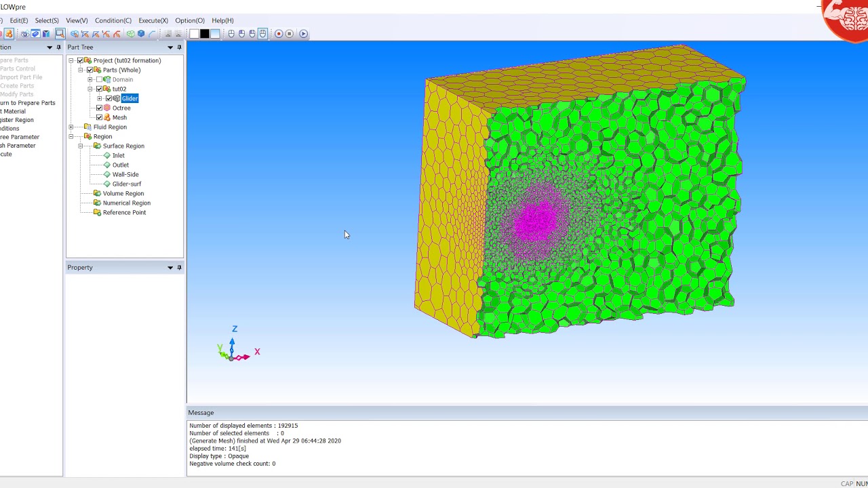Click the record macro button
Screen dimensions: 868x488
click(x=279, y=34)
